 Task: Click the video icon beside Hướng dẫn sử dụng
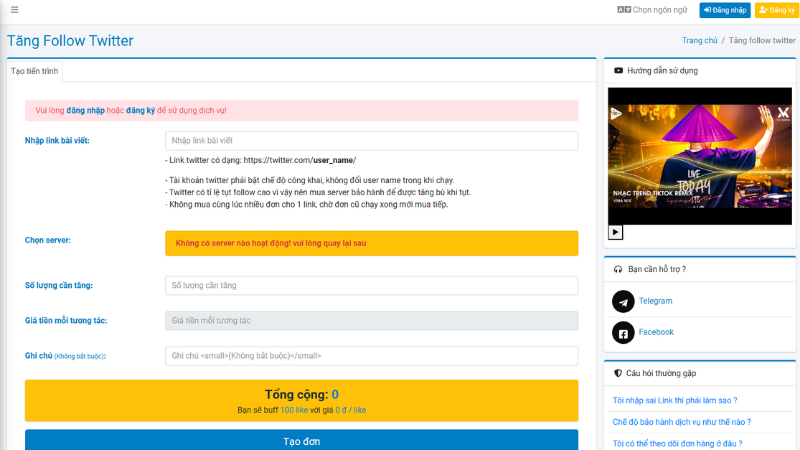pos(618,70)
